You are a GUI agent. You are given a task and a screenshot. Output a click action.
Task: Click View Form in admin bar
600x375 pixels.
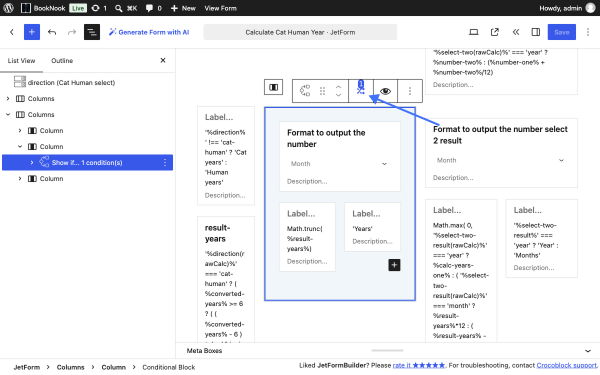tap(220, 8)
